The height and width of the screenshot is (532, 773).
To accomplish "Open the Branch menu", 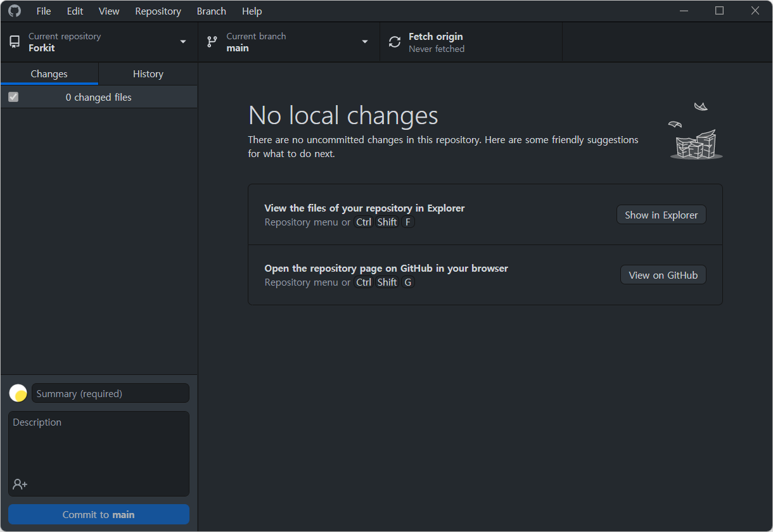I will 212,11.
